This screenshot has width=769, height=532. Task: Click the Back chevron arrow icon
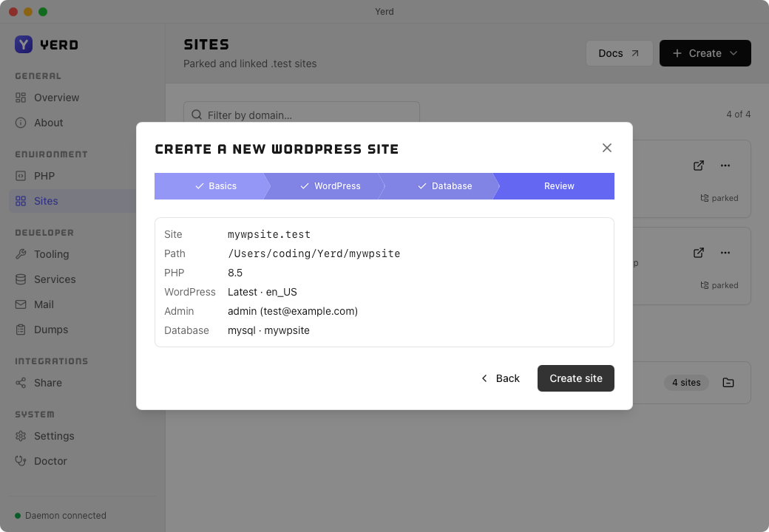click(484, 378)
